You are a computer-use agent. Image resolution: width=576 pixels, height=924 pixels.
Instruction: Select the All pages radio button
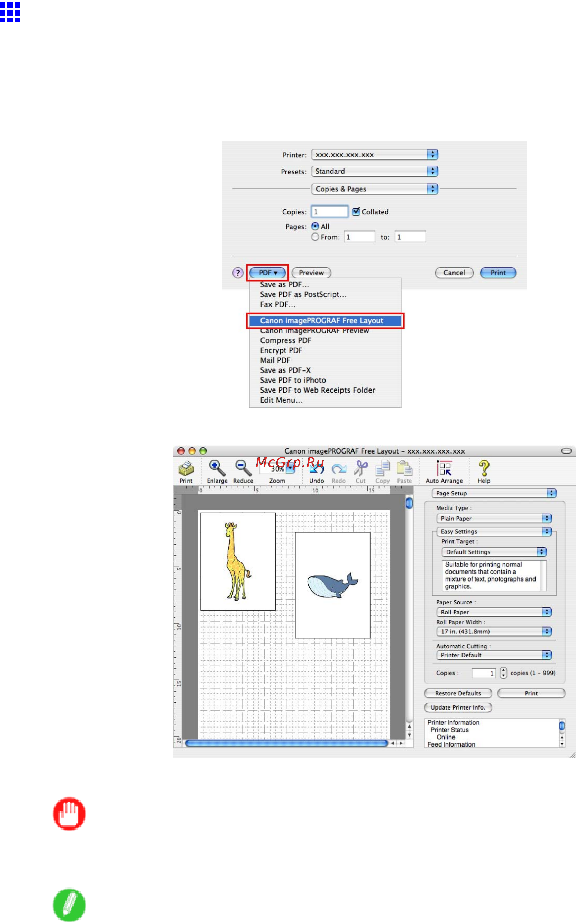coord(315,226)
